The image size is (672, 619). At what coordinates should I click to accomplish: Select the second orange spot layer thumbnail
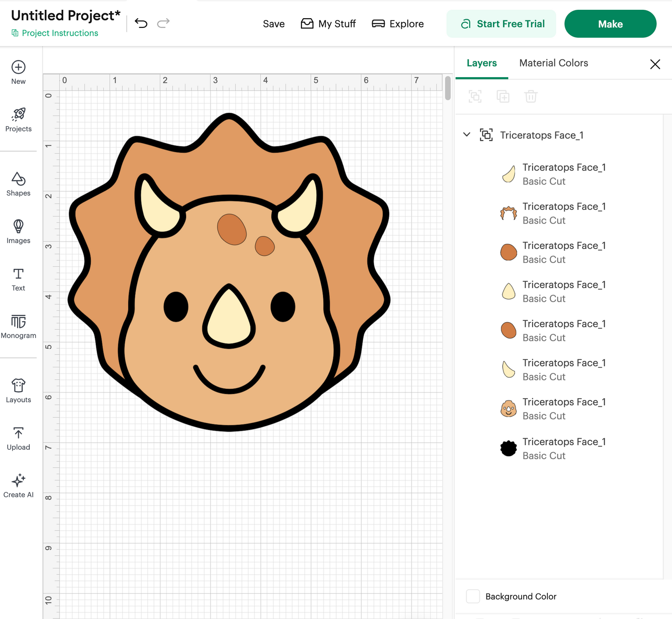(x=508, y=330)
